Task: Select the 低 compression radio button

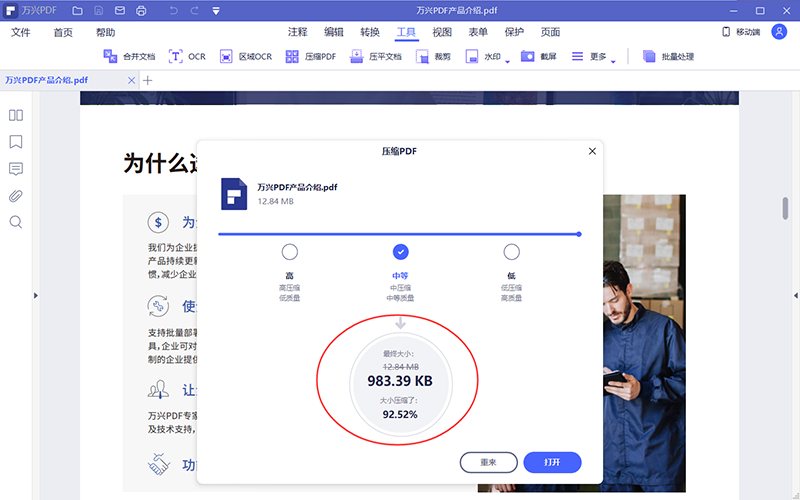Action: pyautogui.click(x=511, y=252)
